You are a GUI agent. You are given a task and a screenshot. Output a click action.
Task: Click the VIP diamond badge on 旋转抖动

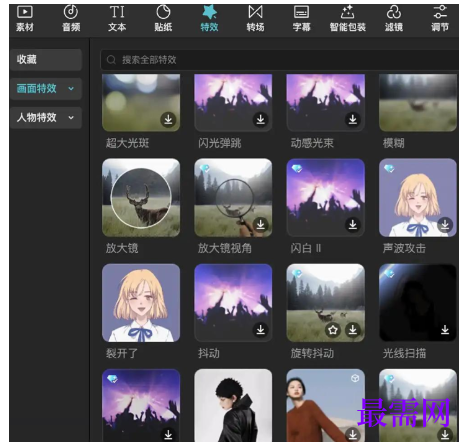tap(297, 273)
